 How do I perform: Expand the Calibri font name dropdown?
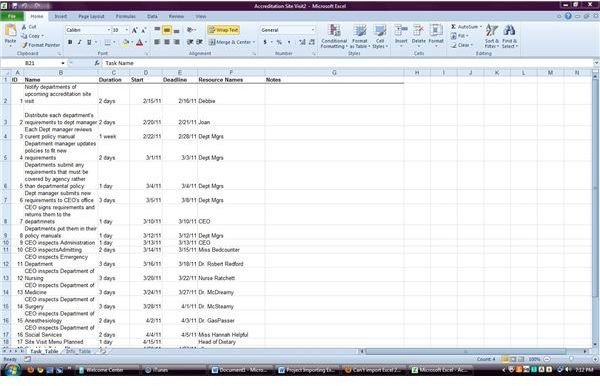tap(108, 30)
